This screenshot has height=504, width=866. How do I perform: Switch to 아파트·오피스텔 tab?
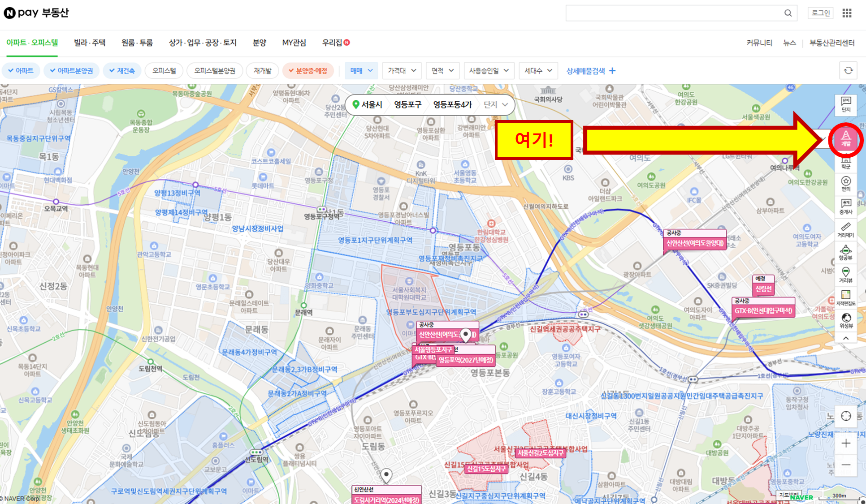click(x=32, y=43)
